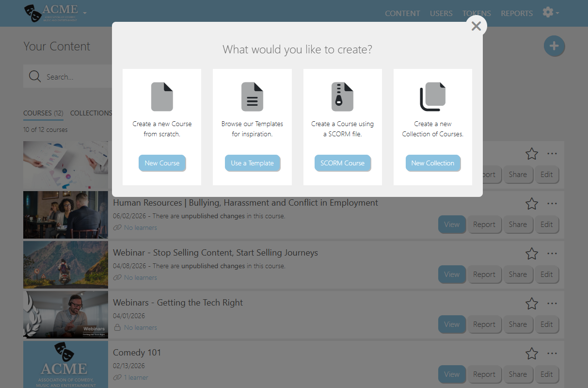588x388 pixels.
Task: Click the search magnifier icon
Action: (x=34, y=77)
